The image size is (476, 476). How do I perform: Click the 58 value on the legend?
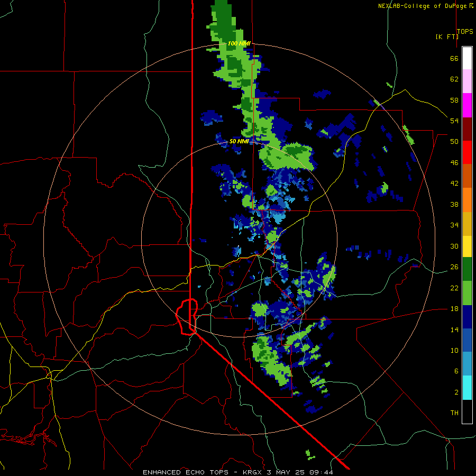(x=454, y=100)
